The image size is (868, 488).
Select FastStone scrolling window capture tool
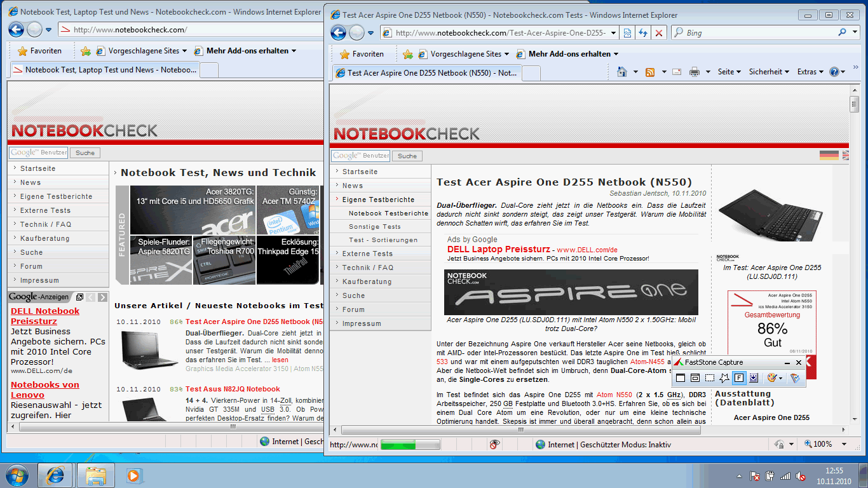[x=754, y=378]
